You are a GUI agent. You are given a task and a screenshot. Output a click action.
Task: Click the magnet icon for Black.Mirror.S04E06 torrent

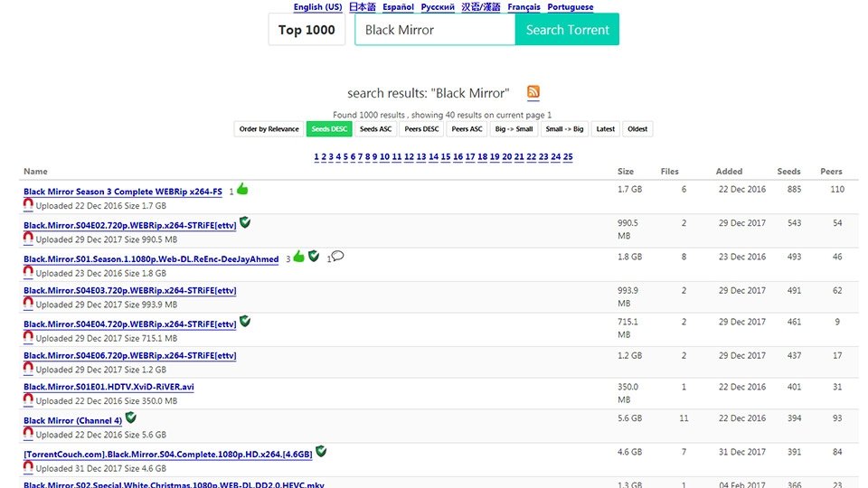(28, 368)
